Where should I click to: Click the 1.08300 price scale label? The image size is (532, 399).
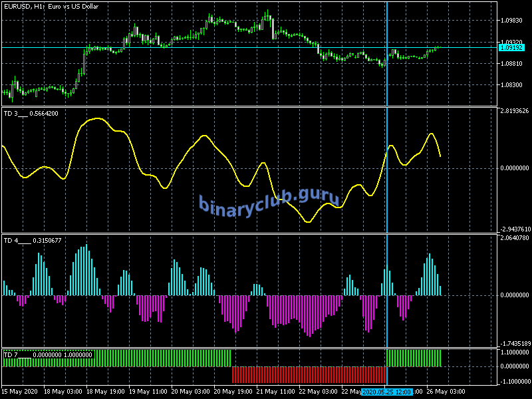pos(511,85)
